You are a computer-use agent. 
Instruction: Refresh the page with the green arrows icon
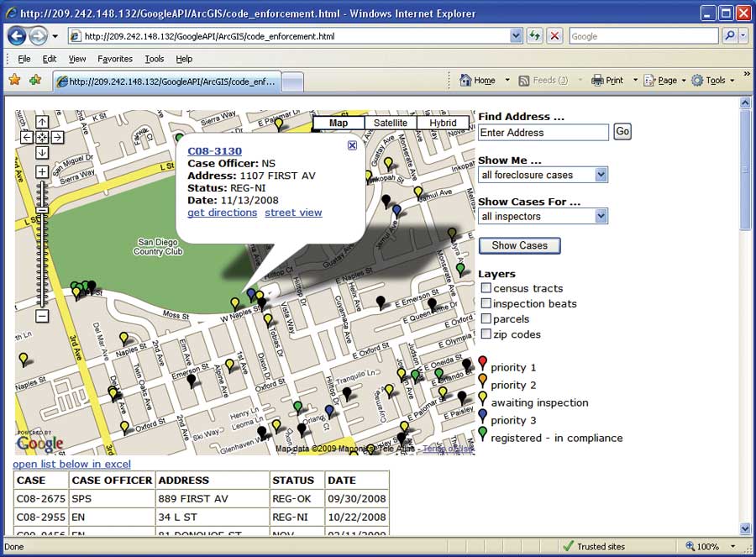534,35
